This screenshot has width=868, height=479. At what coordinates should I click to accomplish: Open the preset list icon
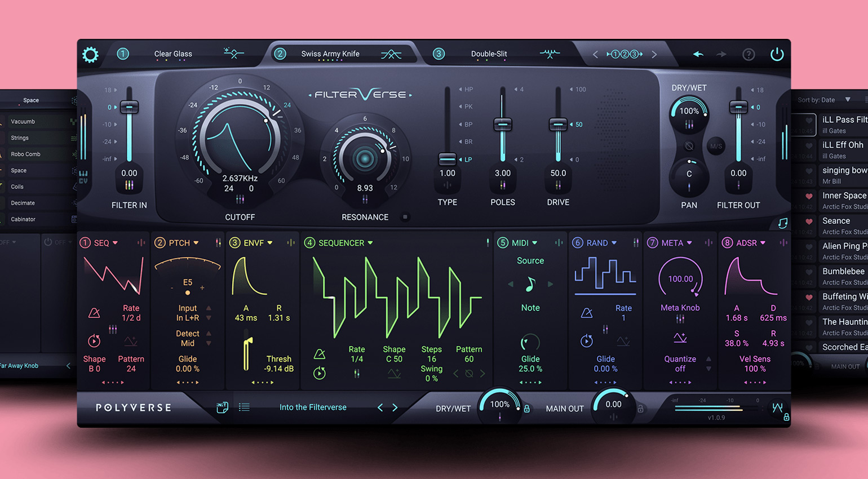(244, 407)
